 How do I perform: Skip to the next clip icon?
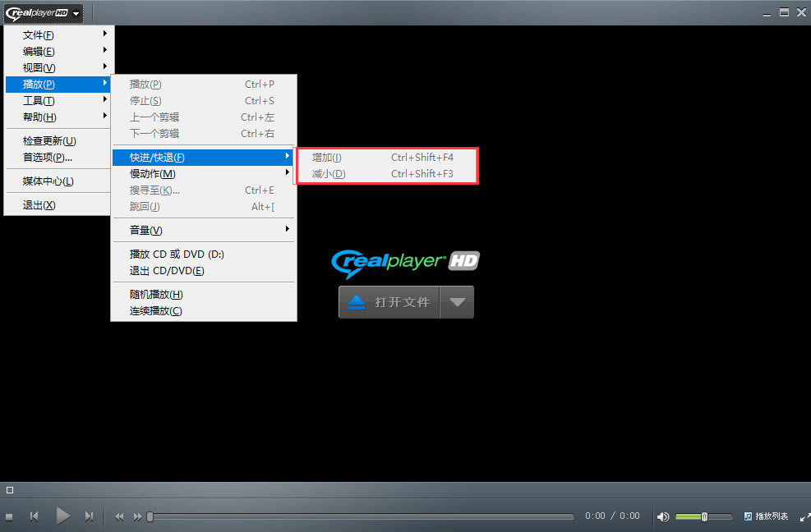coord(90,516)
